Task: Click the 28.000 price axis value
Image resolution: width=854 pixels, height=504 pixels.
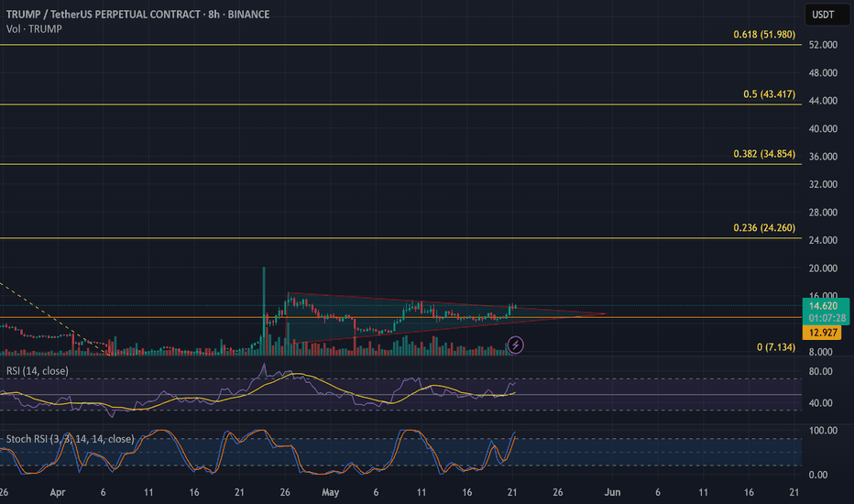Action: pos(823,213)
